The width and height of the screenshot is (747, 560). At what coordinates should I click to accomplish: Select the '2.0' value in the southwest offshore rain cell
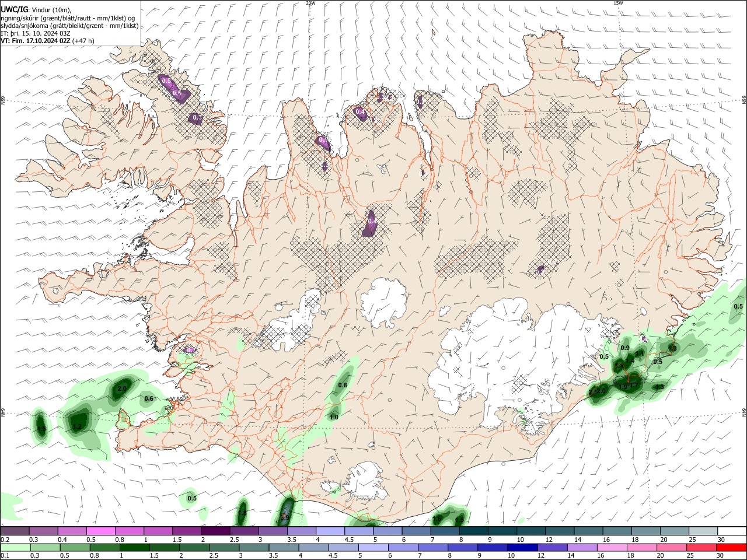pos(122,388)
